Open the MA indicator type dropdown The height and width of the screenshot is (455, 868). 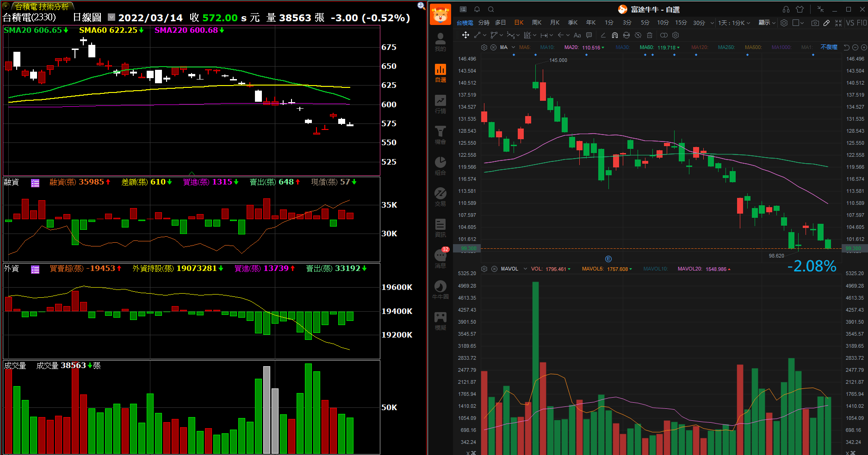[513, 47]
